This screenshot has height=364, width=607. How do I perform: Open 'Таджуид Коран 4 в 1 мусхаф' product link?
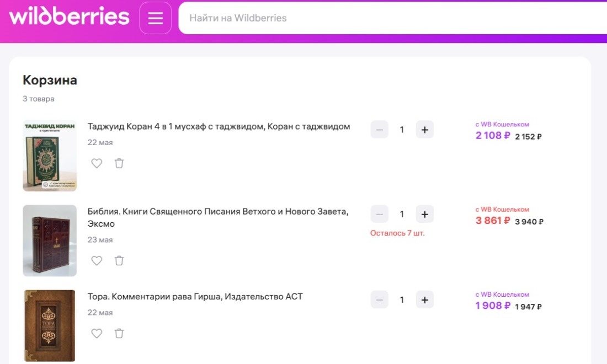(x=219, y=126)
